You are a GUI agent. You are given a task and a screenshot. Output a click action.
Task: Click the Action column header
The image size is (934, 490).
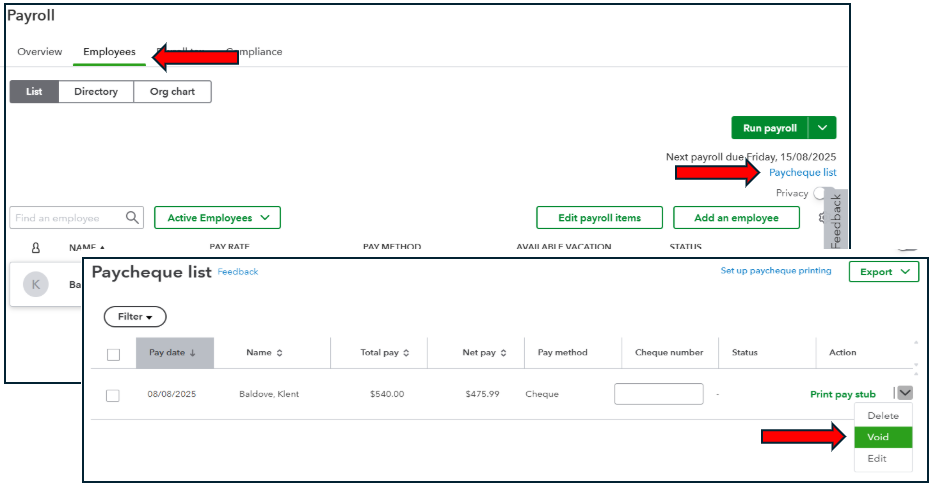pyautogui.click(x=842, y=352)
